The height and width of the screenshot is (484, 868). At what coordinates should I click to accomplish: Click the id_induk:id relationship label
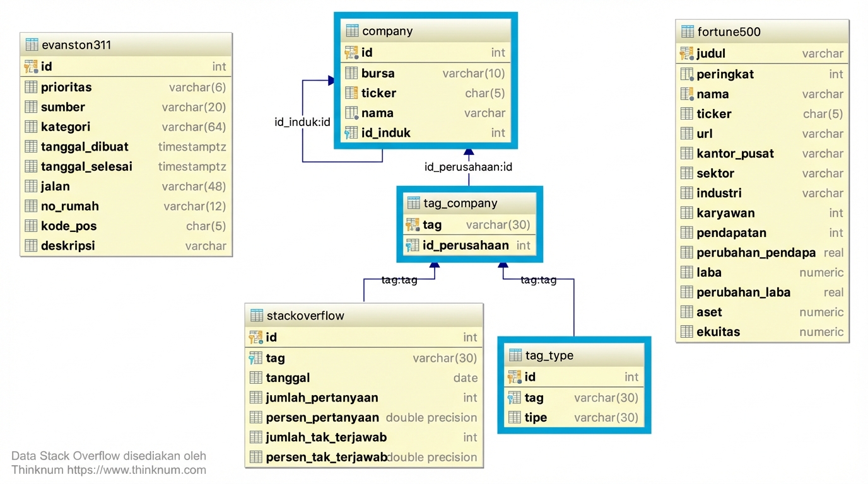pos(302,122)
